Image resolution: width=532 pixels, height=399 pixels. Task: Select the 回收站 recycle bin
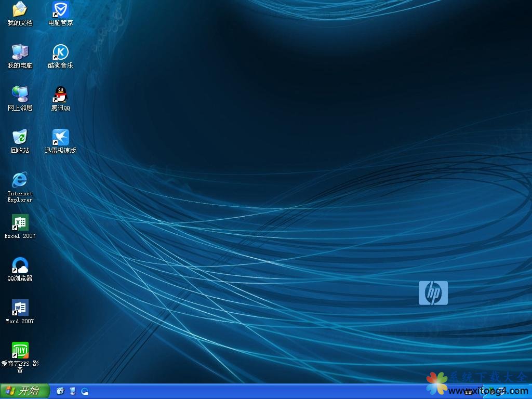[20, 137]
